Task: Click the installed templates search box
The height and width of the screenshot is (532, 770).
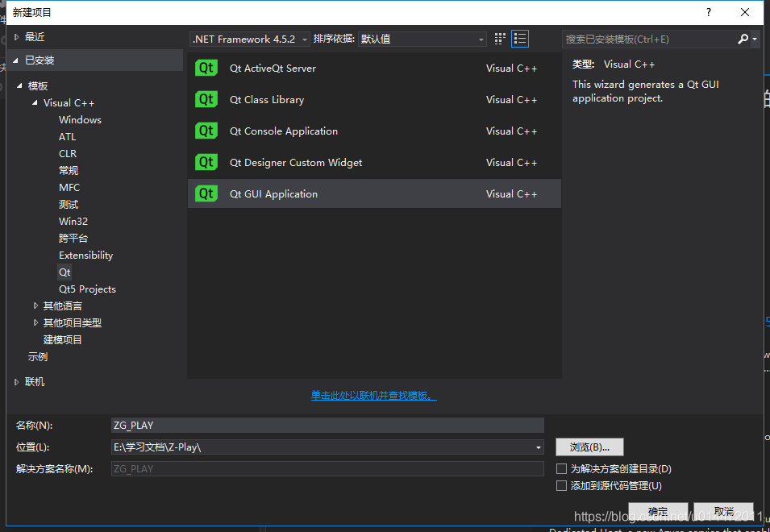Action: (x=649, y=39)
